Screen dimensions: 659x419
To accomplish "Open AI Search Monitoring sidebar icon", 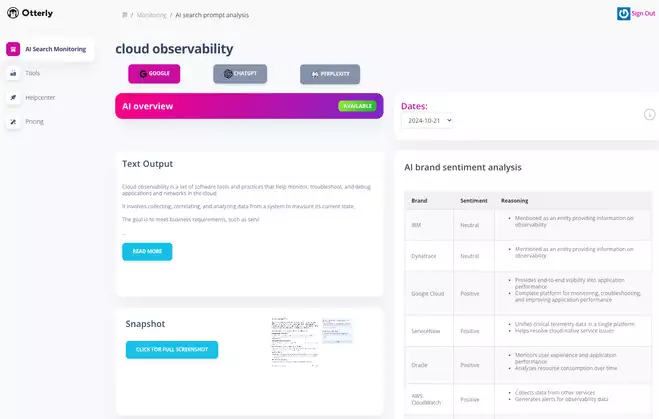I will (x=13, y=49).
